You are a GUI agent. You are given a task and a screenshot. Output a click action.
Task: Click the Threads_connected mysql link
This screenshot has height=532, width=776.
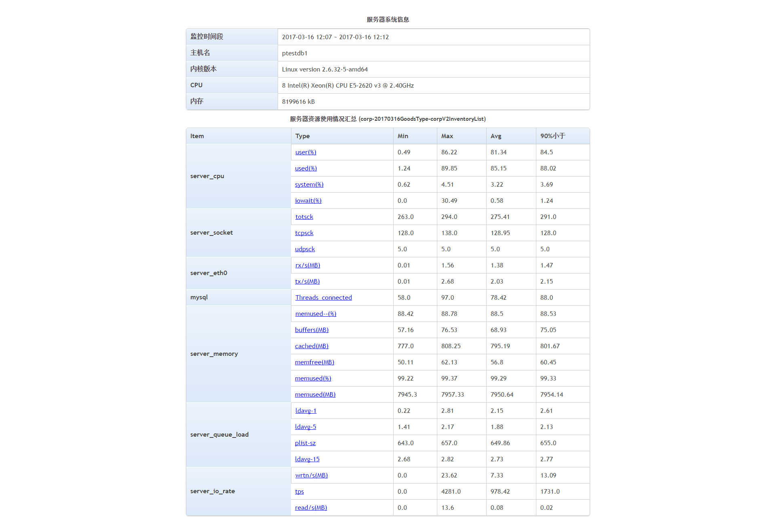pyautogui.click(x=323, y=298)
